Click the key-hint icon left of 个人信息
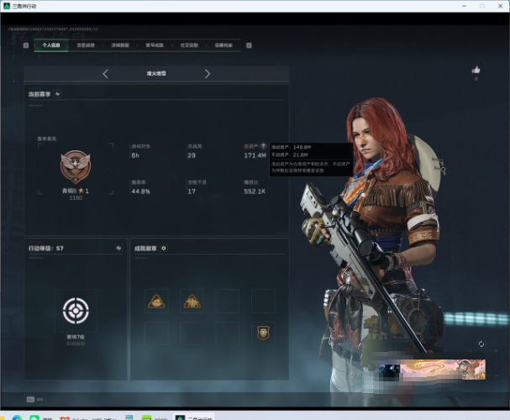 tap(26, 45)
